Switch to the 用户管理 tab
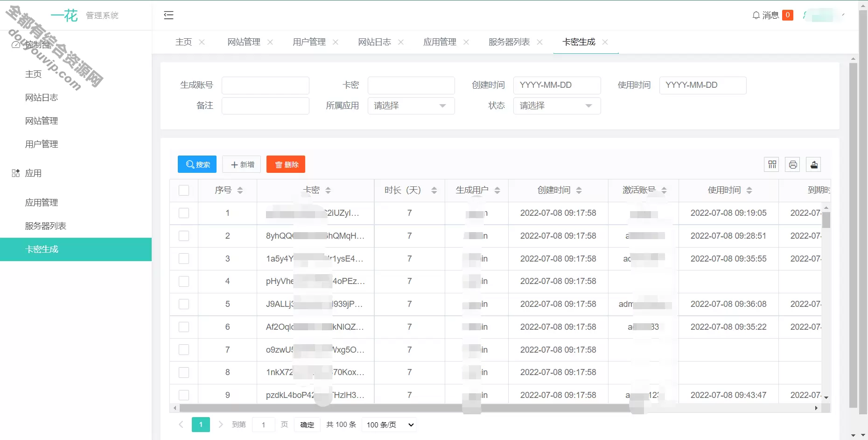The width and height of the screenshot is (868, 440). tap(309, 42)
